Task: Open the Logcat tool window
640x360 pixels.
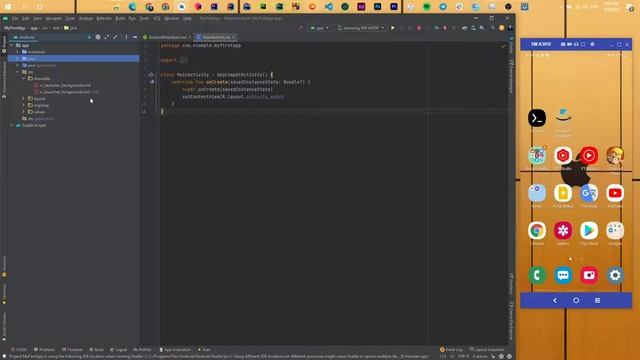Action: coord(118,349)
